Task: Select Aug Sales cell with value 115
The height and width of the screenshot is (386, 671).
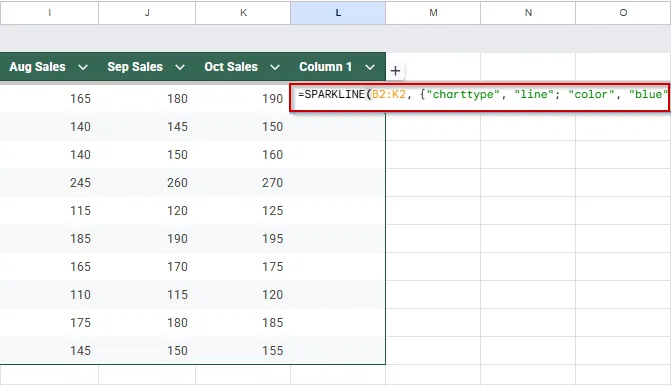Action: (49, 211)
